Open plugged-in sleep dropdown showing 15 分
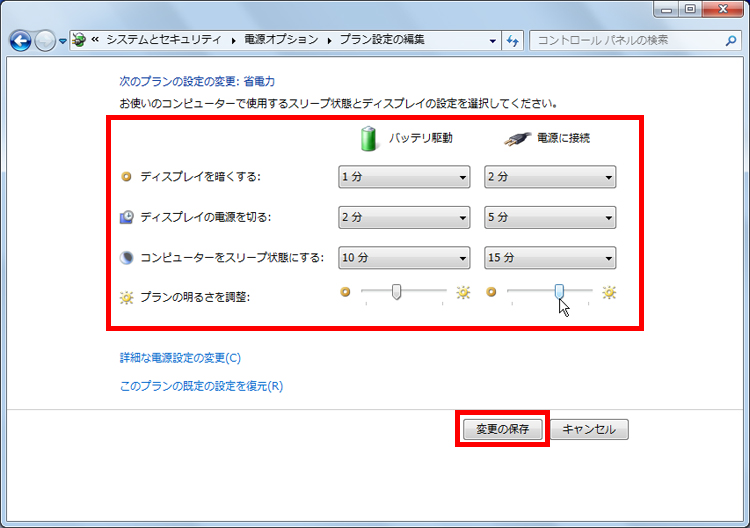The width and height of the screenshot is (750, 528). pyautogui.click(x=550, y=258)
